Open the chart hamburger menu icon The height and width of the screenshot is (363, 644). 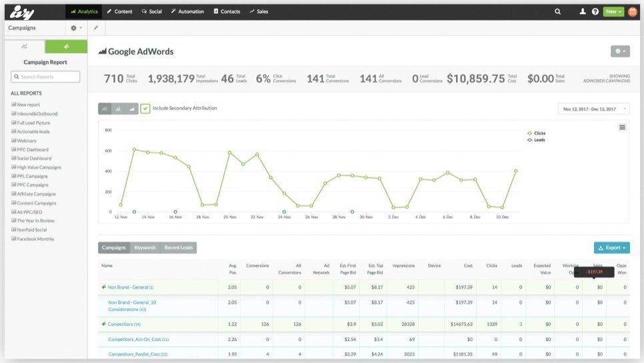(x=622, y=127)
